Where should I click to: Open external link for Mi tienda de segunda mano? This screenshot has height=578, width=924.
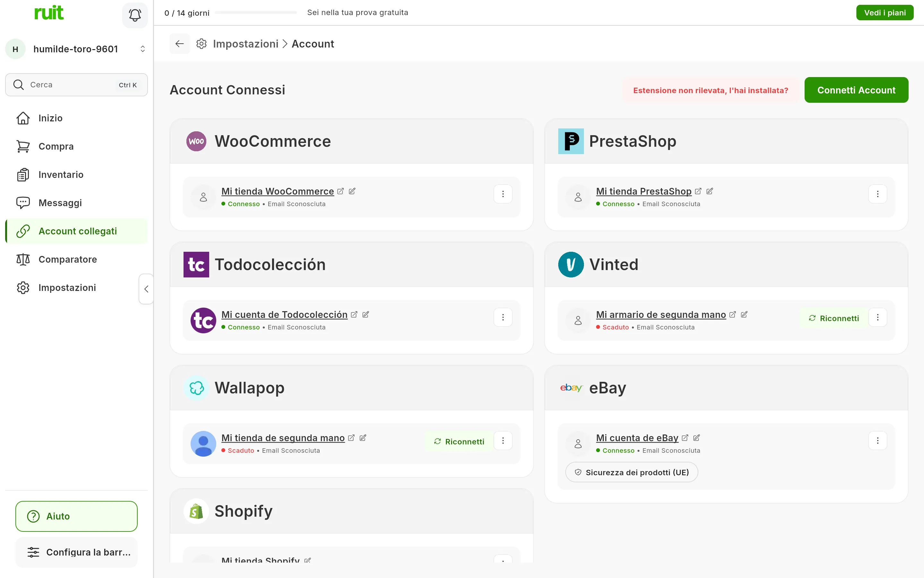coord(351,438)
